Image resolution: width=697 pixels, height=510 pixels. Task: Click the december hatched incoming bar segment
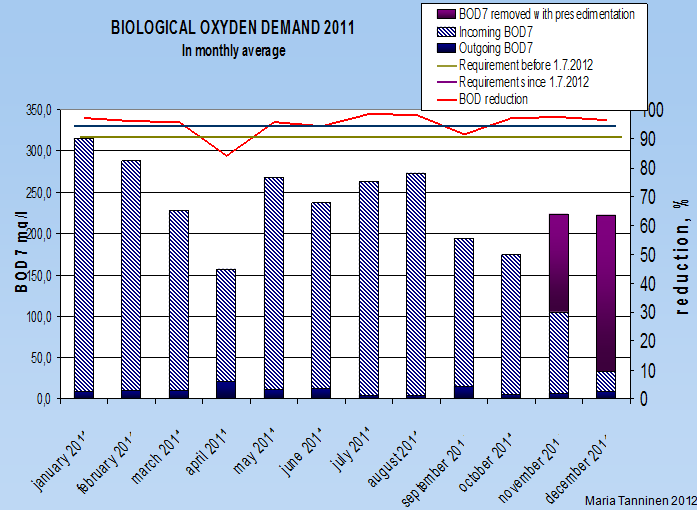606,381
